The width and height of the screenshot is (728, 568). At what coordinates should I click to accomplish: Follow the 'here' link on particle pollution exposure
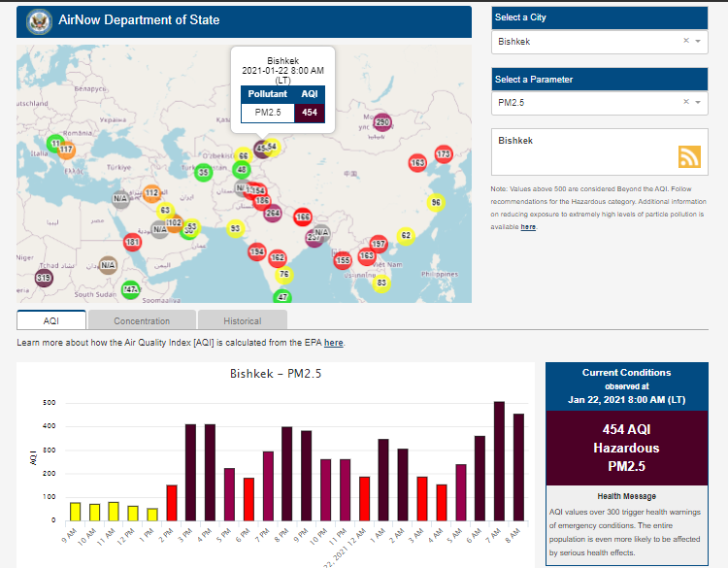[x=528, y=227]
